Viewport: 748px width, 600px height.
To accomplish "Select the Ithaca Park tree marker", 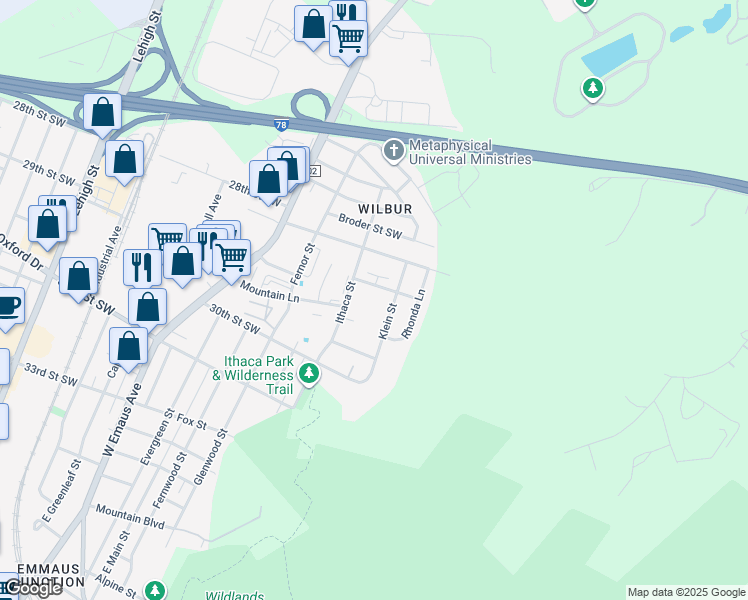I will 310,374.
